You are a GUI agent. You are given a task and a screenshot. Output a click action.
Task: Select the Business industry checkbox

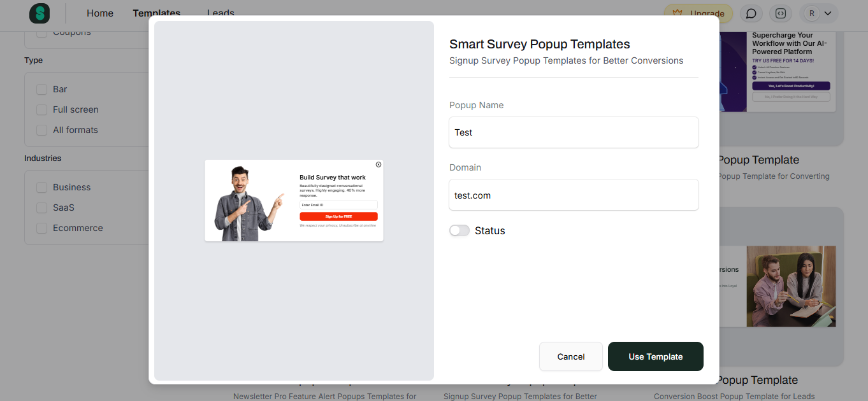point(41,187)
